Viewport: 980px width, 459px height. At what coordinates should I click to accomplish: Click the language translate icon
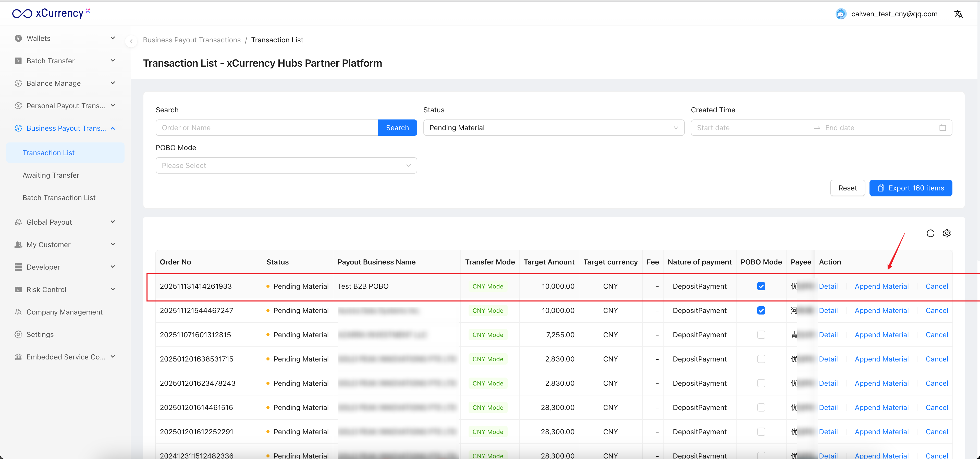click(x=958, y=14)
